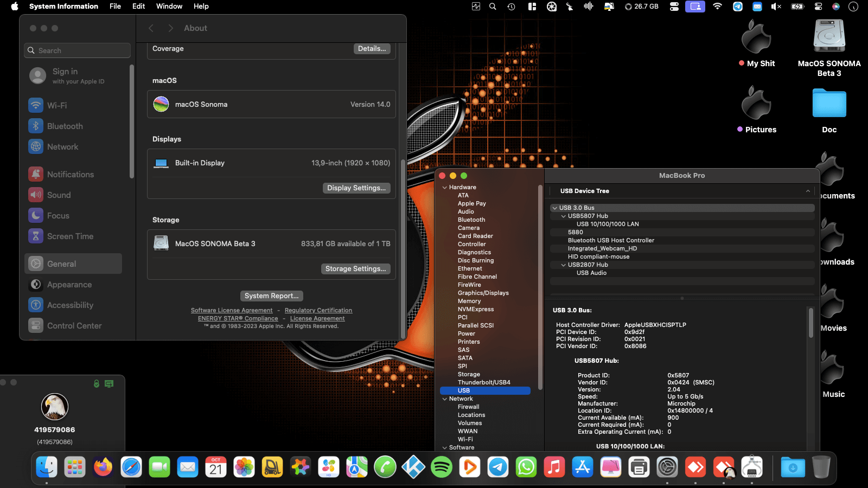
Task: Collapse the Network section in System Information
Action: tap(445, 399)
